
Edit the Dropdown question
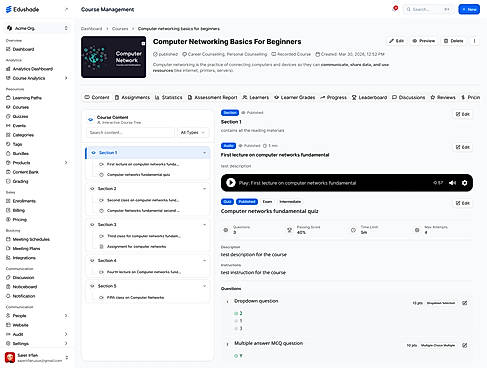coord(464,303)
